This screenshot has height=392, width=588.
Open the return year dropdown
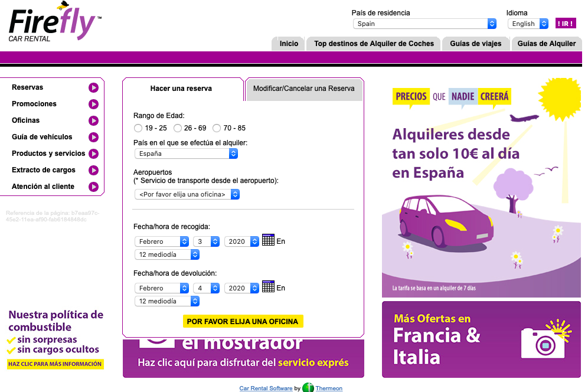tap(241, 288)
